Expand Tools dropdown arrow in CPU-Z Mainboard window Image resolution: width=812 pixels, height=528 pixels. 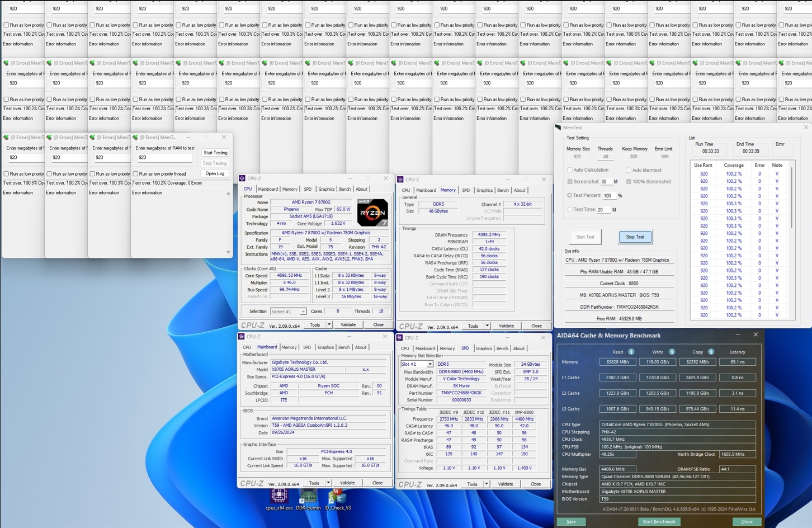pos(328,483)
